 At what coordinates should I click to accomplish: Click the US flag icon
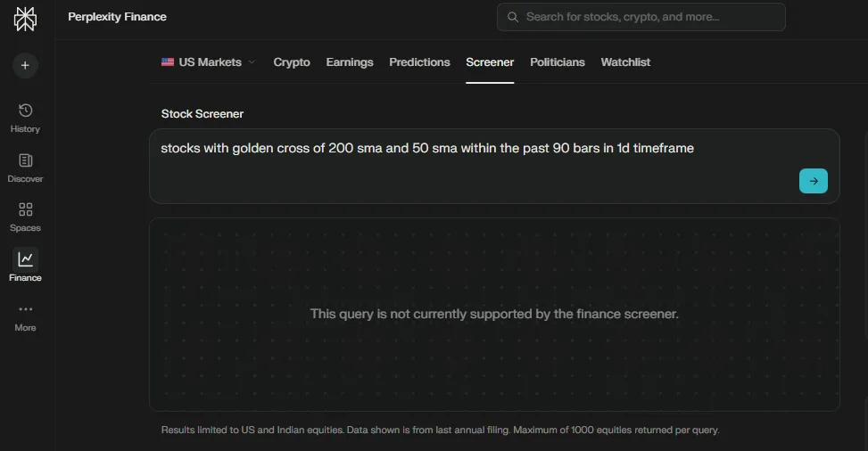[x=168, y=62]
